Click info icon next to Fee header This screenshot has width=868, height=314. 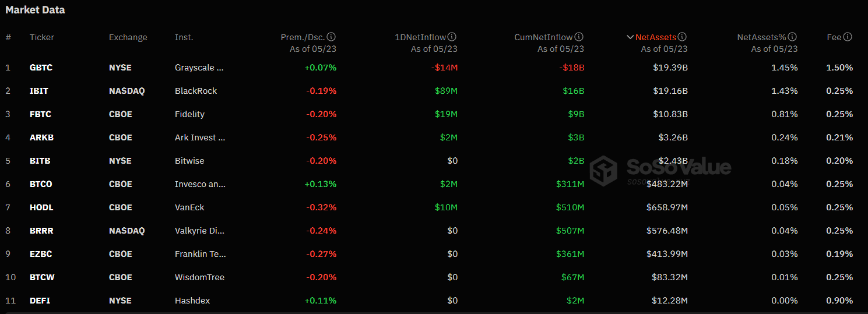coord(848,37)
